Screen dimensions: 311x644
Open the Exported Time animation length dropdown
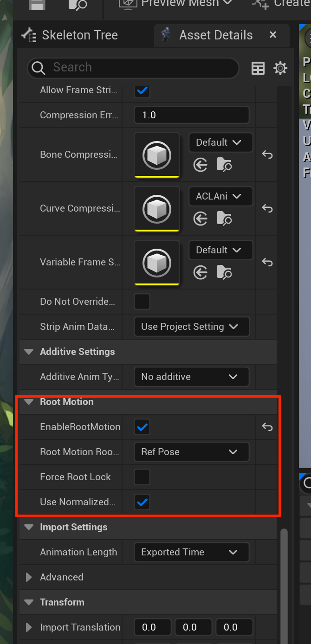192,552
